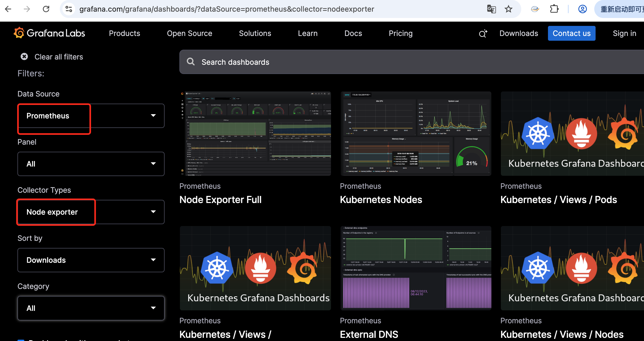Click the Sign in link

(x=624, y=33)
